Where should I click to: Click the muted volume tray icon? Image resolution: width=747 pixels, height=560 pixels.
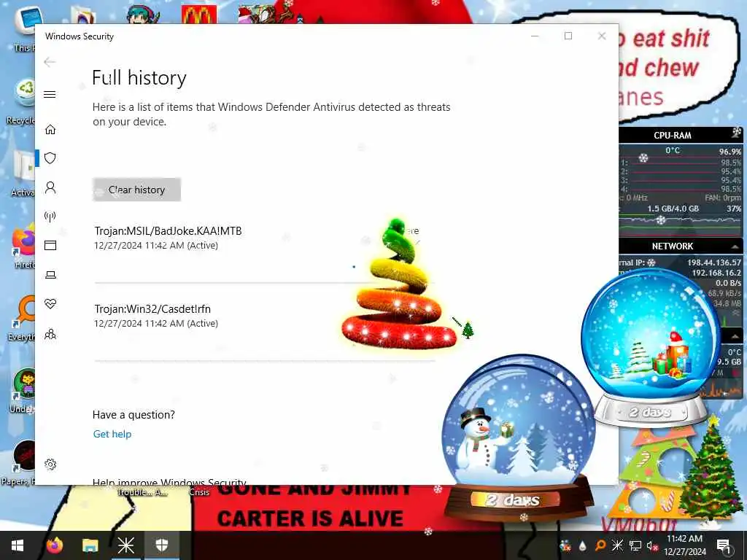(x=652, y=546)
